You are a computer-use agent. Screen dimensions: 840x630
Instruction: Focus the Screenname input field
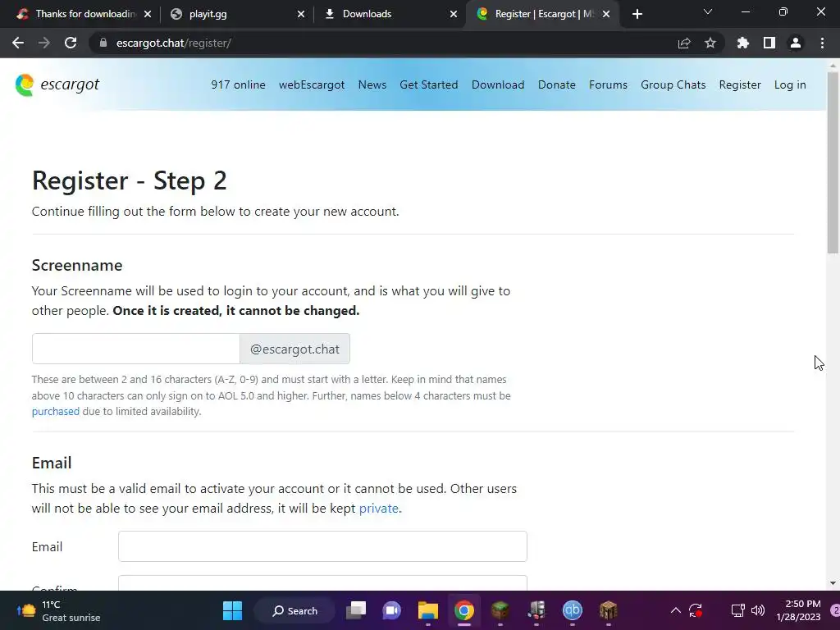click(135, 349)
